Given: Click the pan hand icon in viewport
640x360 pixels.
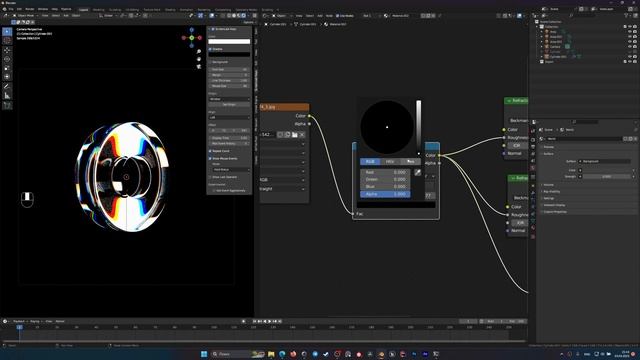Looking at the screenshot, I should pyautogui.click(x=199, y=59).
